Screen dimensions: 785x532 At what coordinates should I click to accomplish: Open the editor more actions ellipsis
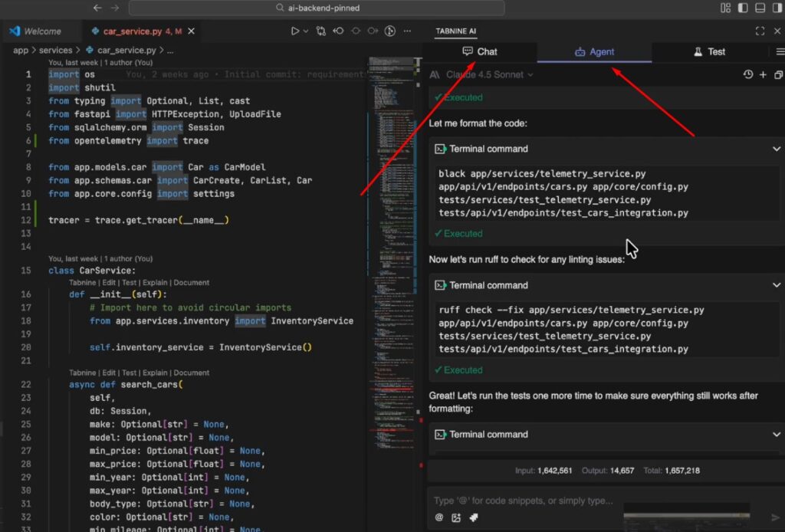[408, 31]
